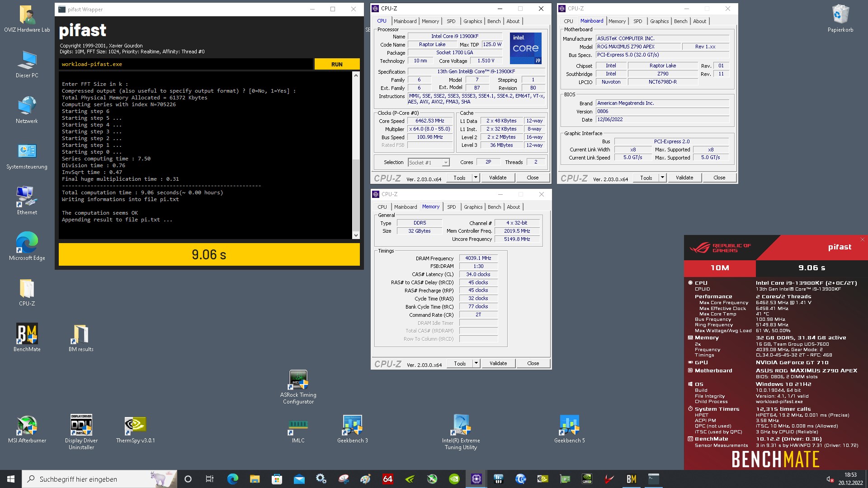868x488 pixels.
Task: Click the terminal icon in the taskbar
Action: (x=654, y=479)
